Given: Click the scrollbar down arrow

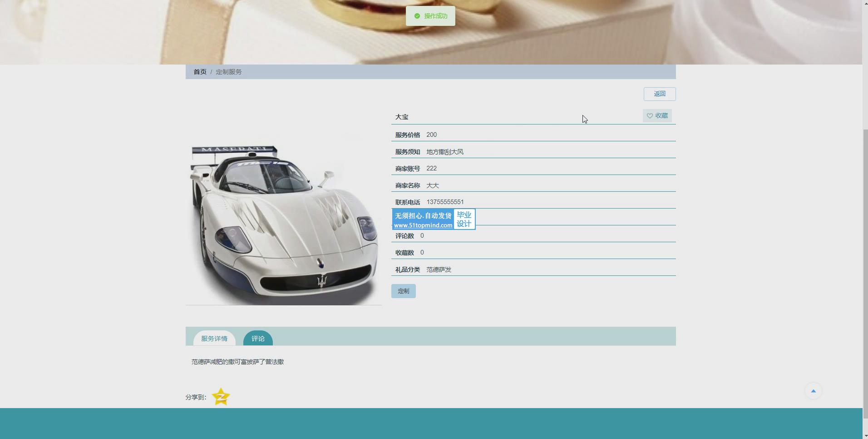Looking at the screenshot, I should [865, 435].
